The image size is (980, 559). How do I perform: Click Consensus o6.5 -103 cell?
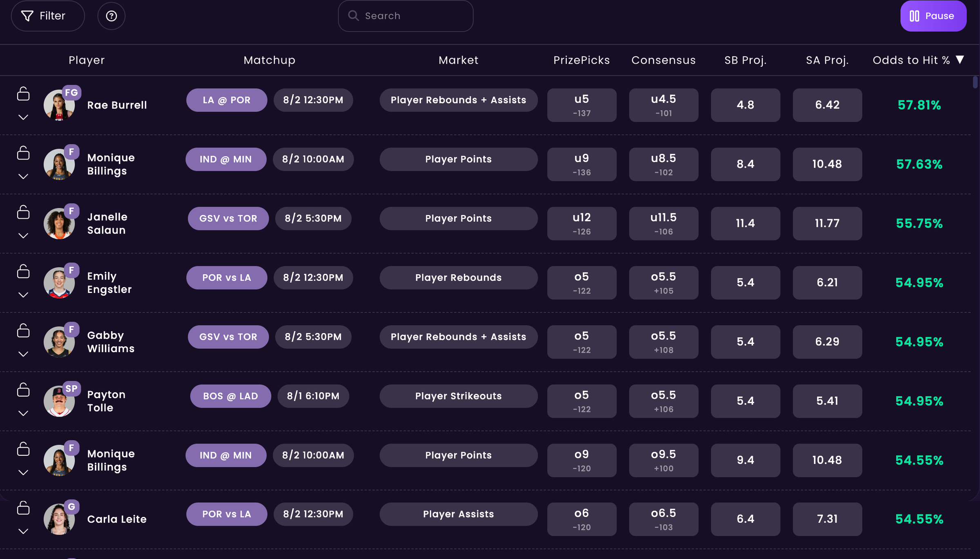(x=664, y=519)
